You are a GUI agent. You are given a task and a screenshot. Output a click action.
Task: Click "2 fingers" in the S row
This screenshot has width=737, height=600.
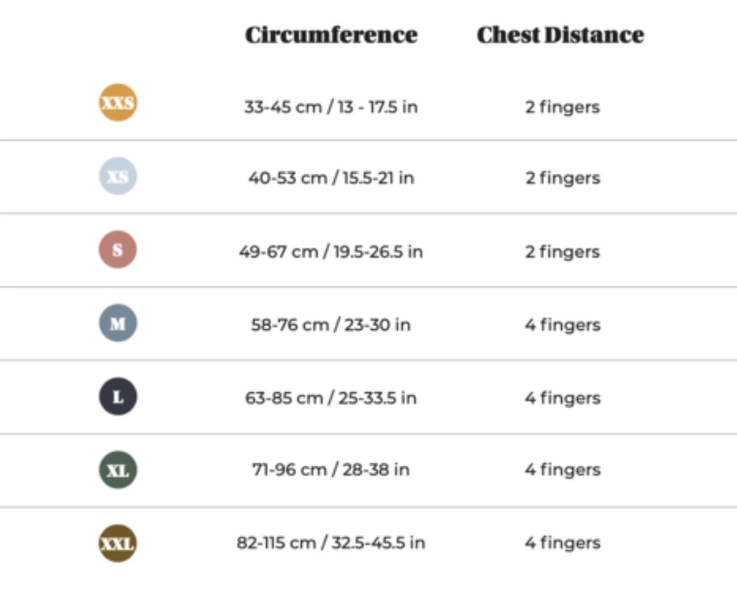click(x=562, y=251)
